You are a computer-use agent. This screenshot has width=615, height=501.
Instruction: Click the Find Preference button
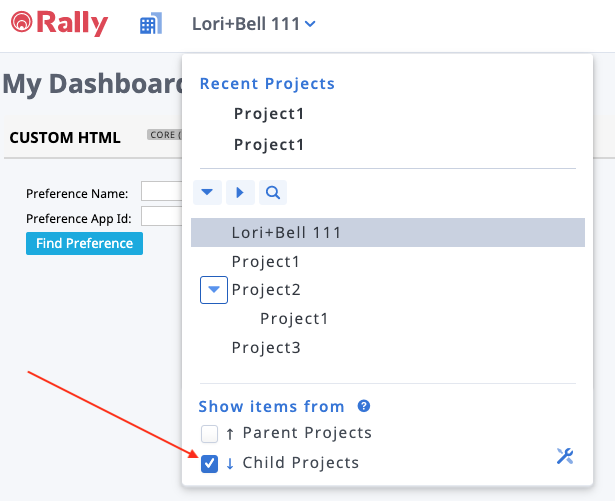click(84, 243)
